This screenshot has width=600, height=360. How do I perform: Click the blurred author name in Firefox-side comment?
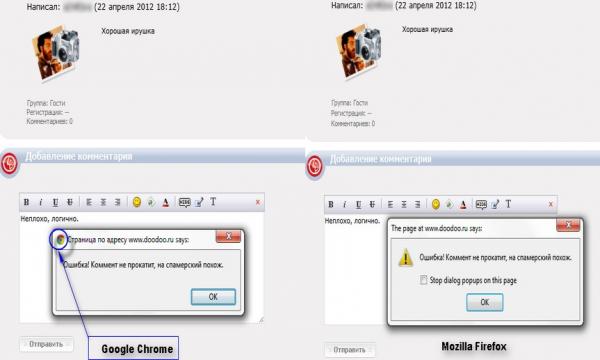[x=379, y=6]
